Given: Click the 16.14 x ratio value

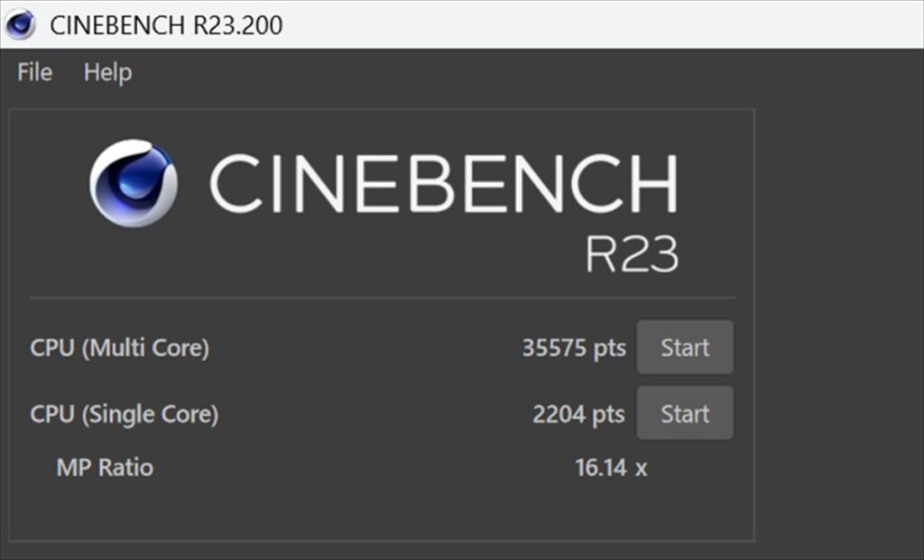Looking at the screenshot, I should [x=610, y=467].
